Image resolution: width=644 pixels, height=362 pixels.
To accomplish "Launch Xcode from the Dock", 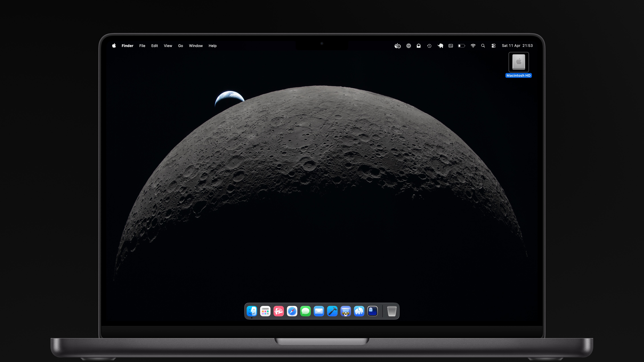I will click(332, 311).
